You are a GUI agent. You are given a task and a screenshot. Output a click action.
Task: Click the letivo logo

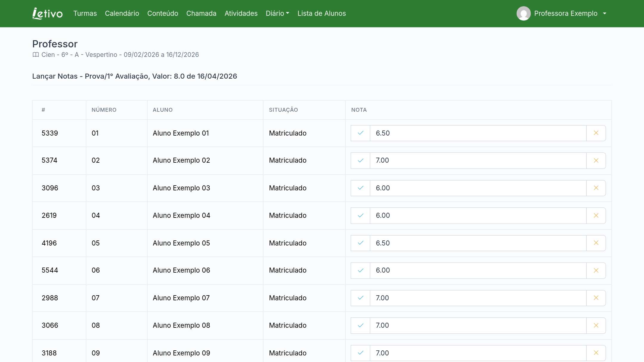click(48, 13)
